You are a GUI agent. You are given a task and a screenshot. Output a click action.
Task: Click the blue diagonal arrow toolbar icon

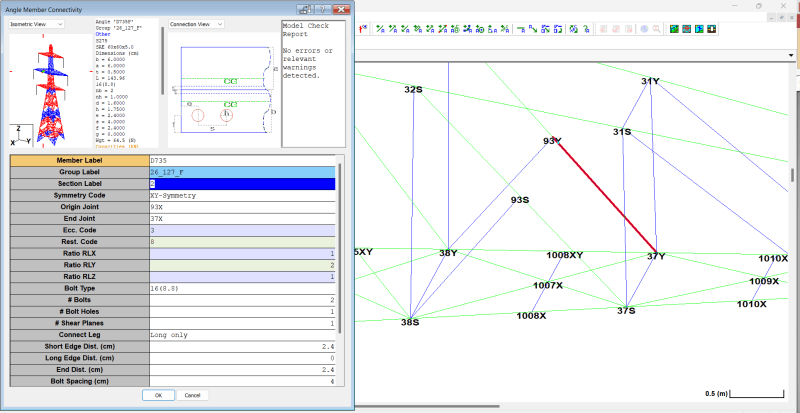click(533, 29)
